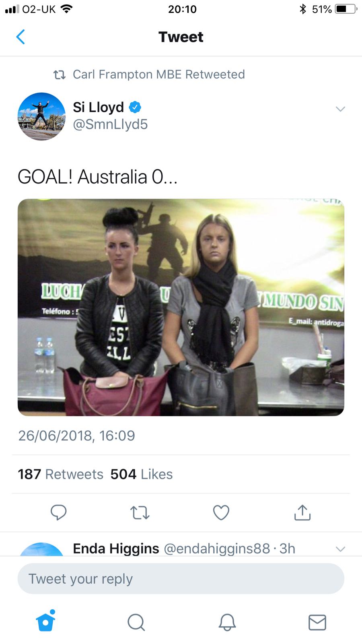Open the Search magnifier tab

click(x=136, y=622)
